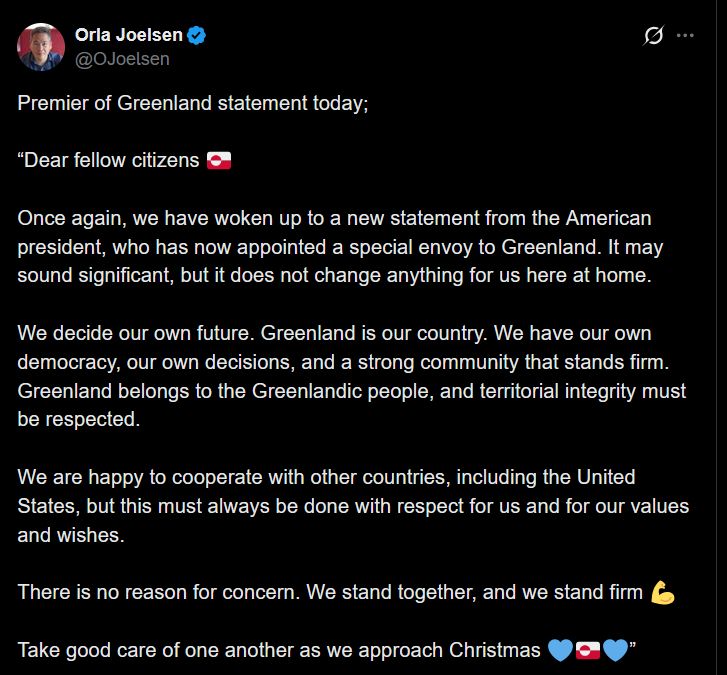Click Greenland flag between the blue hearts

tap(588, 651)
